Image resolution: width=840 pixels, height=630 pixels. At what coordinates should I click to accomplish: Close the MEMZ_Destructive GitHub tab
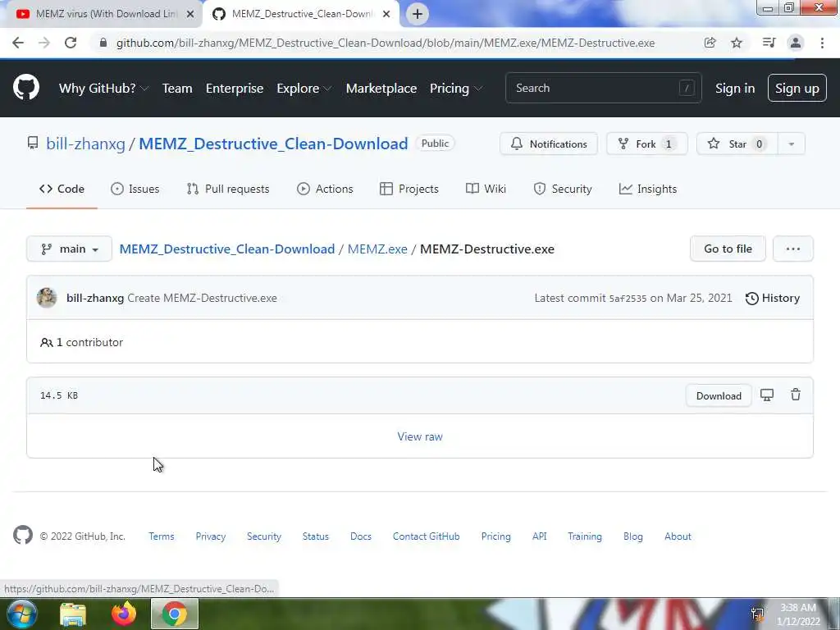click(x=386, y=14)
